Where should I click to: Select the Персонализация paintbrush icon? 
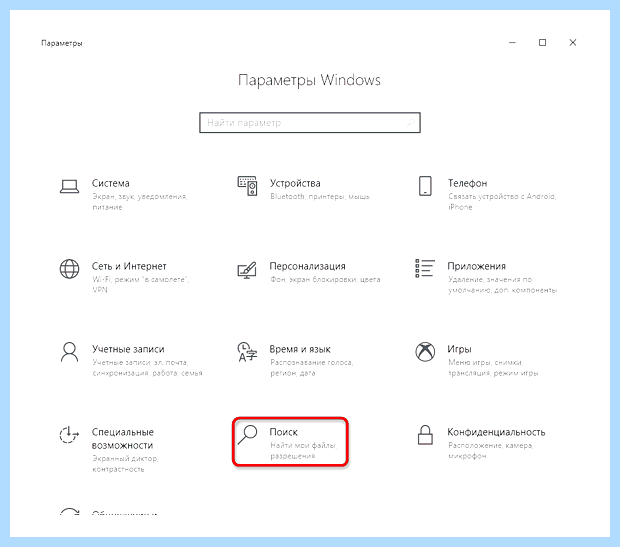pyautogui.click(x=247, y=270)
